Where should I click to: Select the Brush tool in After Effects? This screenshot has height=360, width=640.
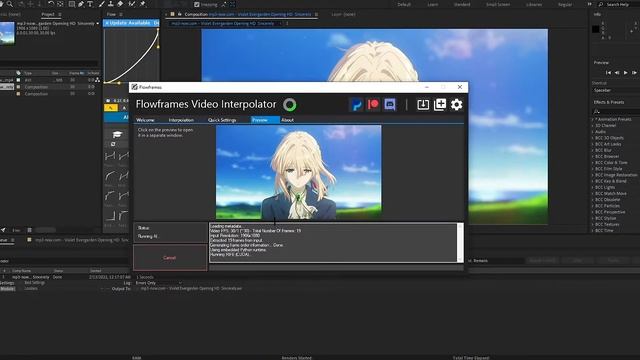(x=102, y=4)
